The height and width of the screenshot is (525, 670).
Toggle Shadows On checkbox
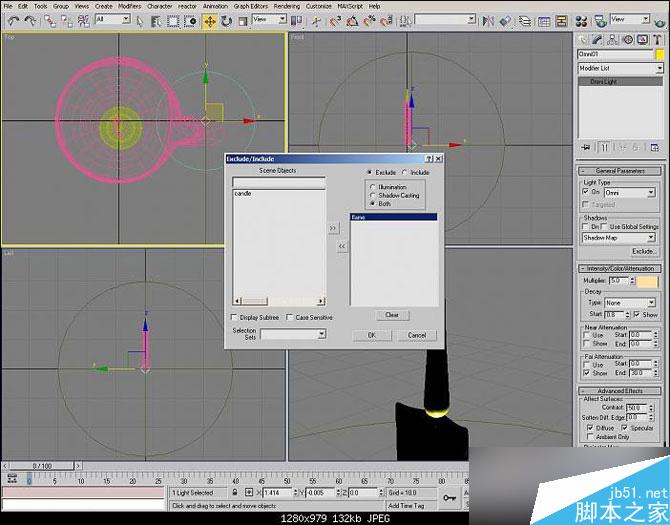[x=586, y=226]
